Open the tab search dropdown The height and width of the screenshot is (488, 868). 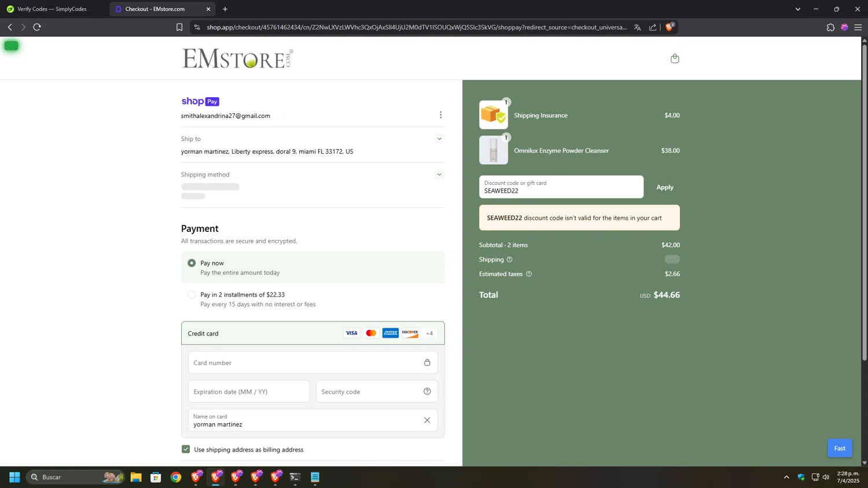(798, 9)
